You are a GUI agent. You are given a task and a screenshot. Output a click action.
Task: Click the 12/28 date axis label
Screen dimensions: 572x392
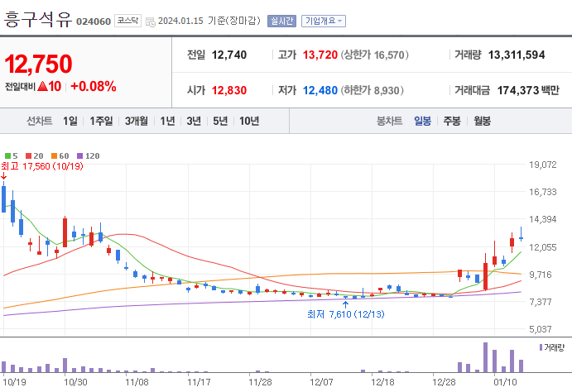pyautogui.click(x=444, y=382)
